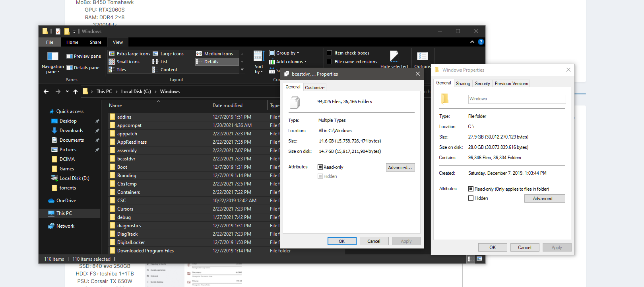
Task: Choose Large icons layout
Action: (168, 54)
